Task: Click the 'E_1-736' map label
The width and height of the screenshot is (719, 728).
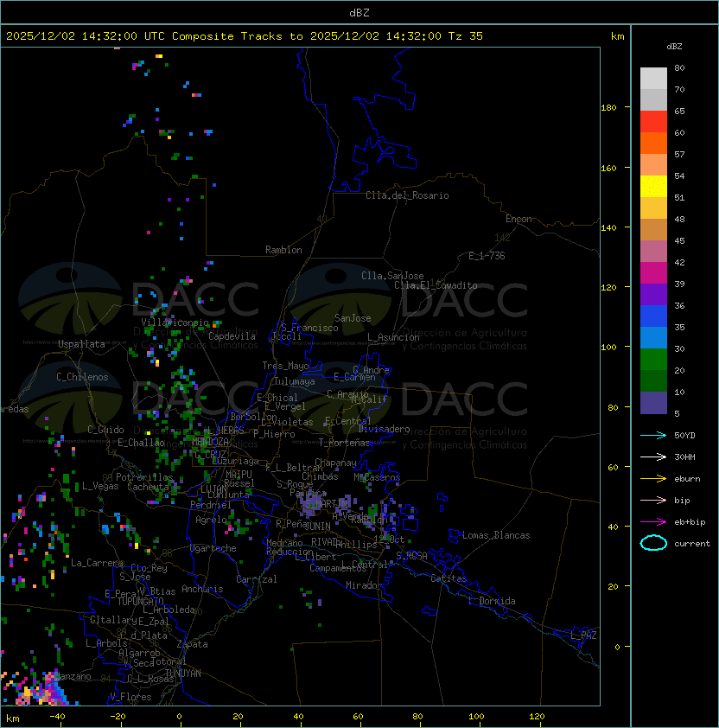Action: [487, 256]
